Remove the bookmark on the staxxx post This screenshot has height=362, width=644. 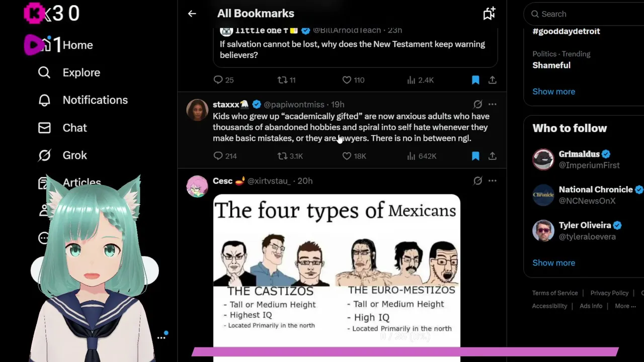tap(475, 156)
